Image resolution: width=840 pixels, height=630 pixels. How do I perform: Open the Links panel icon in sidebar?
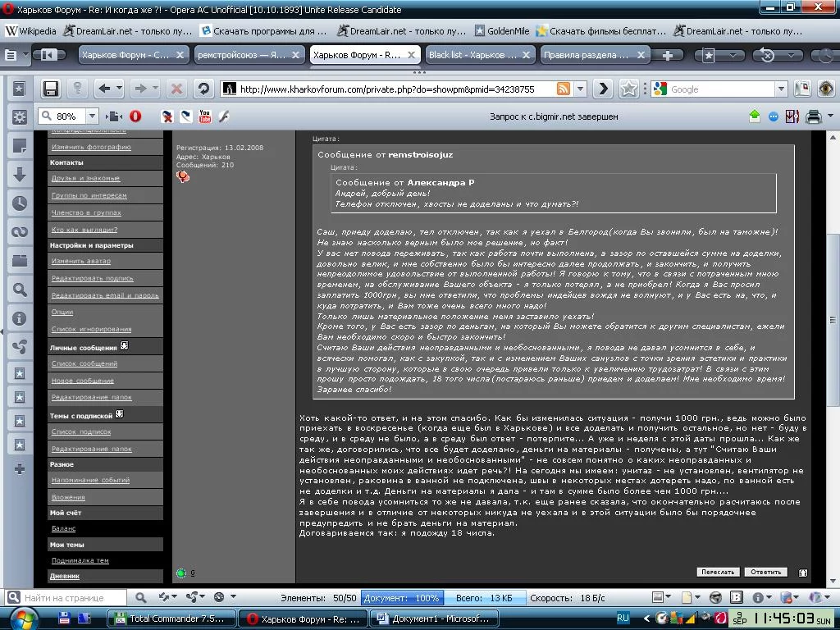coord(20,232)
